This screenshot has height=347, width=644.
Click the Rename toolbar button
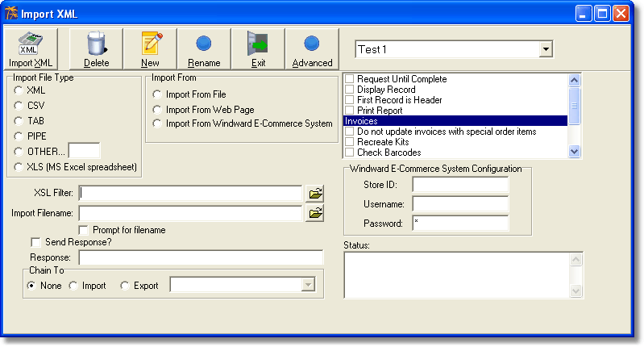tap(204, 49)
